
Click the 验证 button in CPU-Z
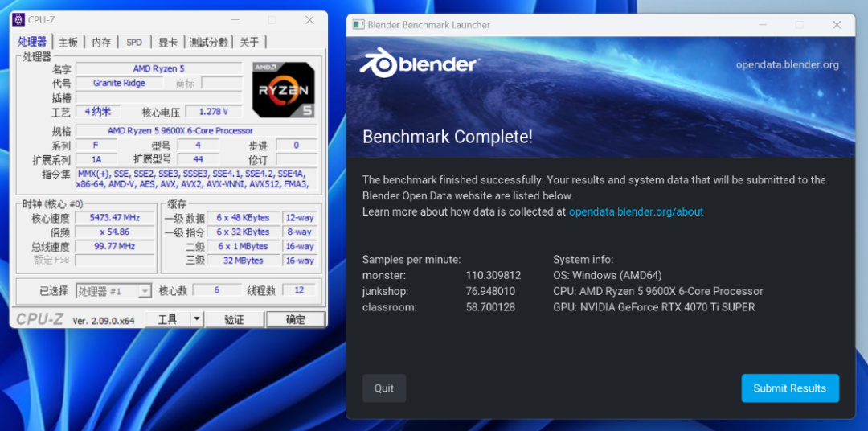click(x=234, y=320)
